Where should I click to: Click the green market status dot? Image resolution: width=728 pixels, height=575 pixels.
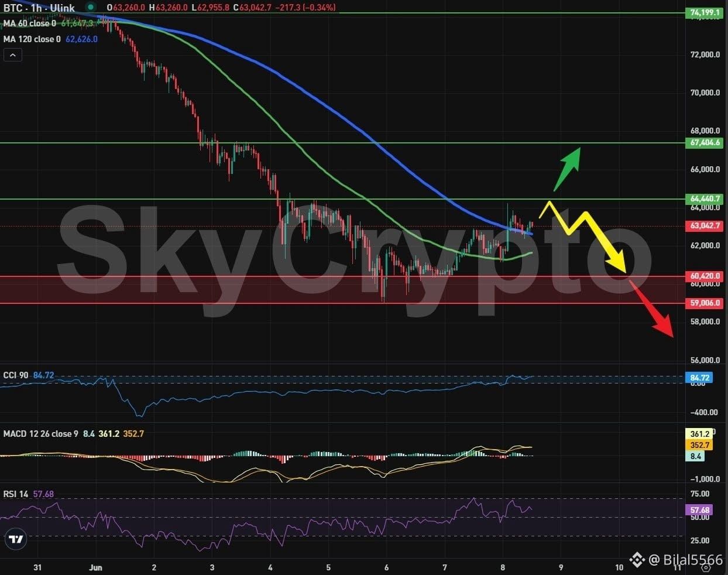90,8
